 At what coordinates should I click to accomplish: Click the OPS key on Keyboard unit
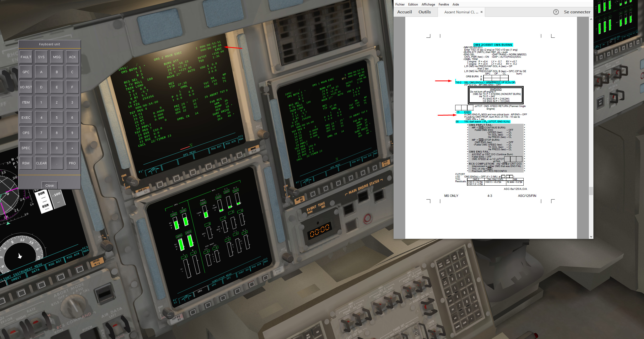[x=26, y=133]
